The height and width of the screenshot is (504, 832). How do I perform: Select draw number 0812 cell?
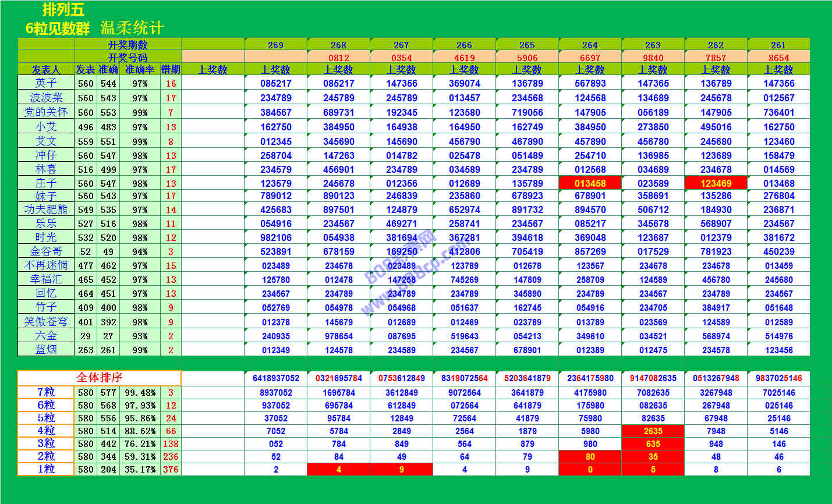338,58
